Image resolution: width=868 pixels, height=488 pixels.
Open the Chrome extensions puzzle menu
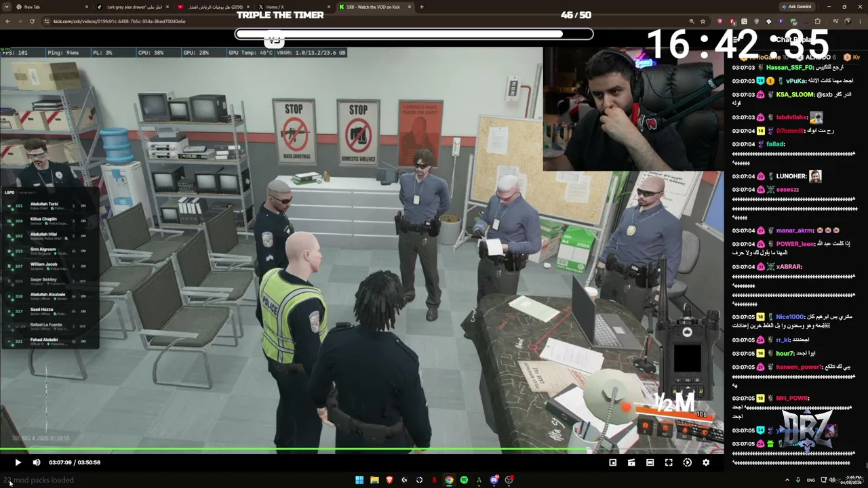click(x=817, y=21)
